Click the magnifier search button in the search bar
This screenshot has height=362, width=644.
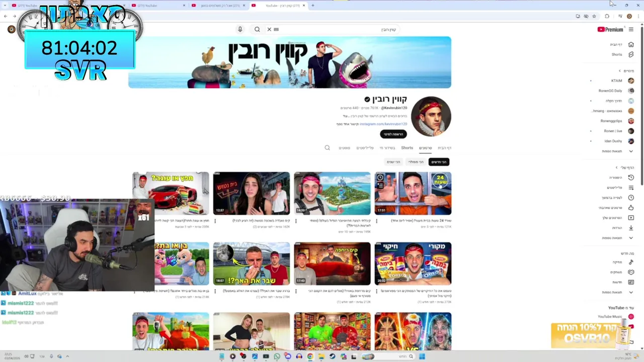pyautogui.click(x=257, y=29)
